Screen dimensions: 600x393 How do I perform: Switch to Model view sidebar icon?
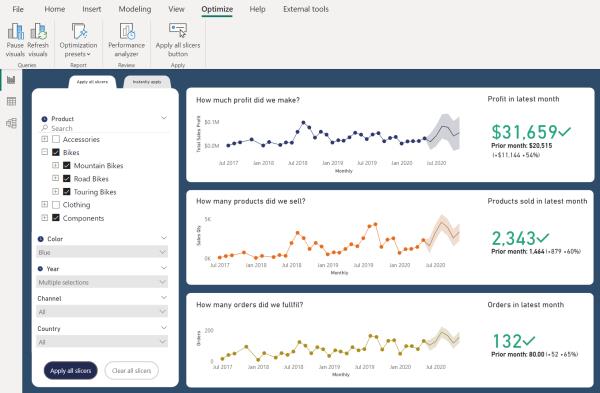[11, 123]
